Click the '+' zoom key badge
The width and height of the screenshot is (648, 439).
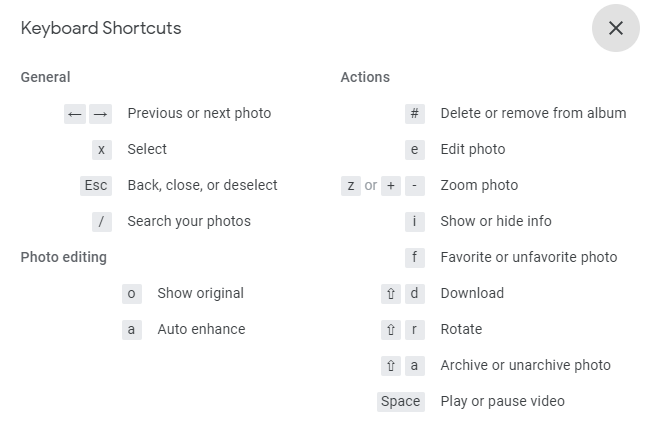(390, 185)
